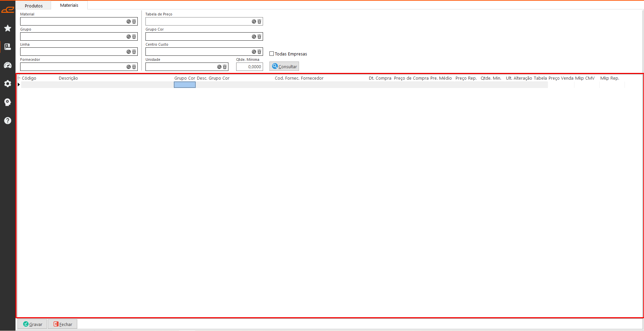Click the Qtde. Mínima input field
Screen dimensions: 644x331
click(x=249, y=67)
